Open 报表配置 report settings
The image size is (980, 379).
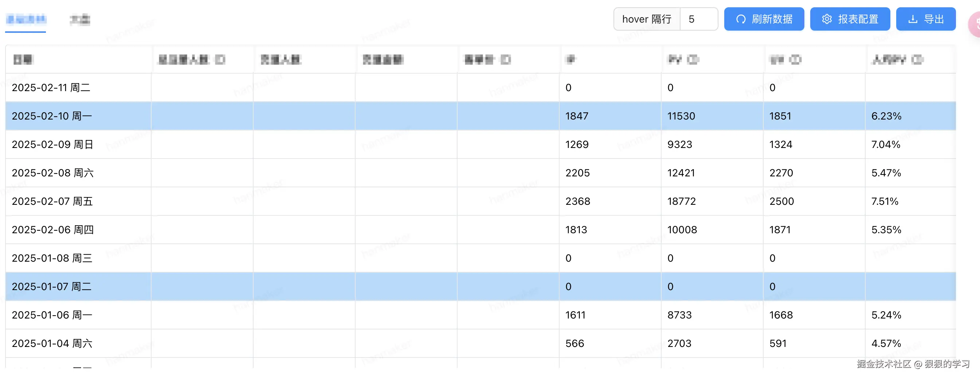(x=850, y=19)
